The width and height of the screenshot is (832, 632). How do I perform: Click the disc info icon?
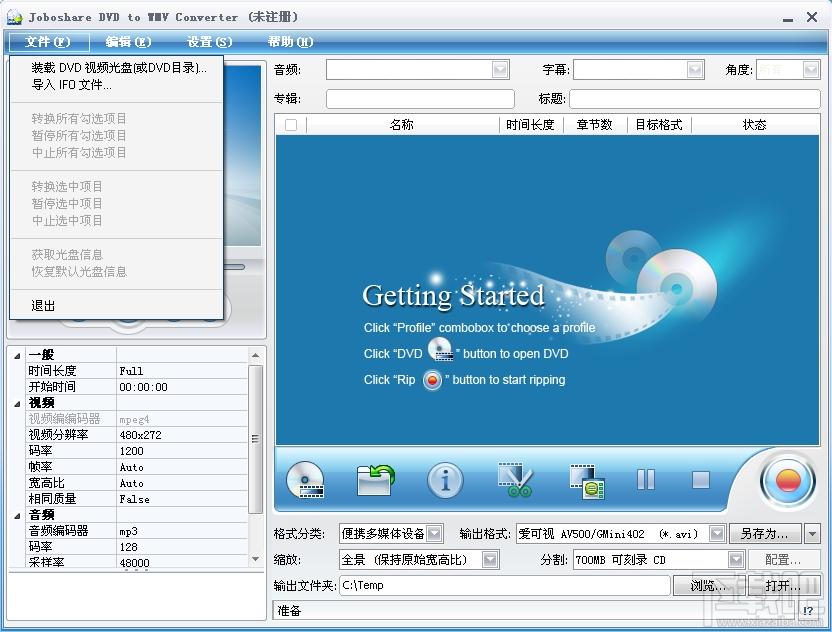[445, 480]
